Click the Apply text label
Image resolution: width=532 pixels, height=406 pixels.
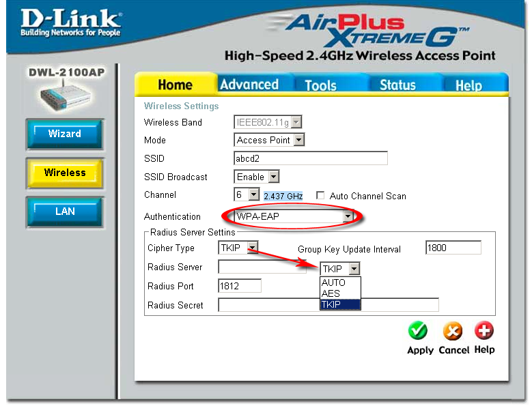pos(421,350)
